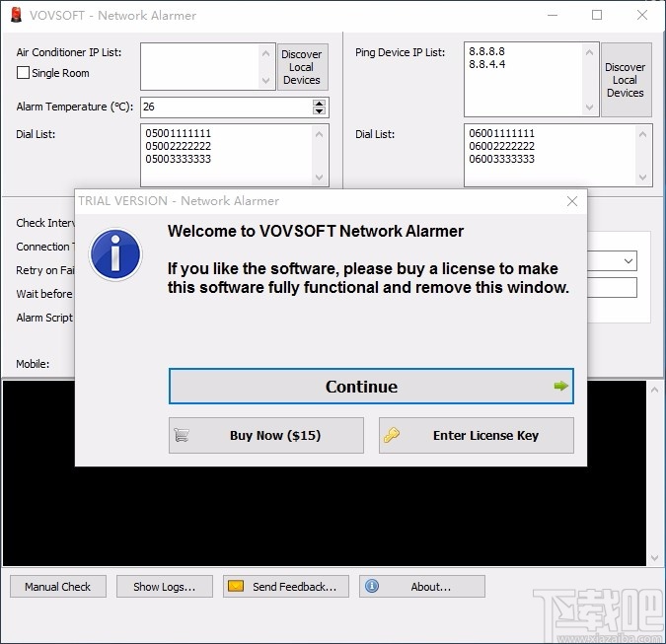Click Manual Check button
This screenshot has height=644, width=666.
[x=58, y=586]
